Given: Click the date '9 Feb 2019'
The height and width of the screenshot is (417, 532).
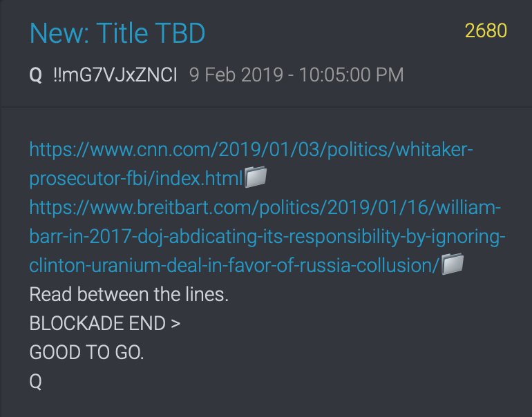Looking at the screenshot, I should 236,75.
